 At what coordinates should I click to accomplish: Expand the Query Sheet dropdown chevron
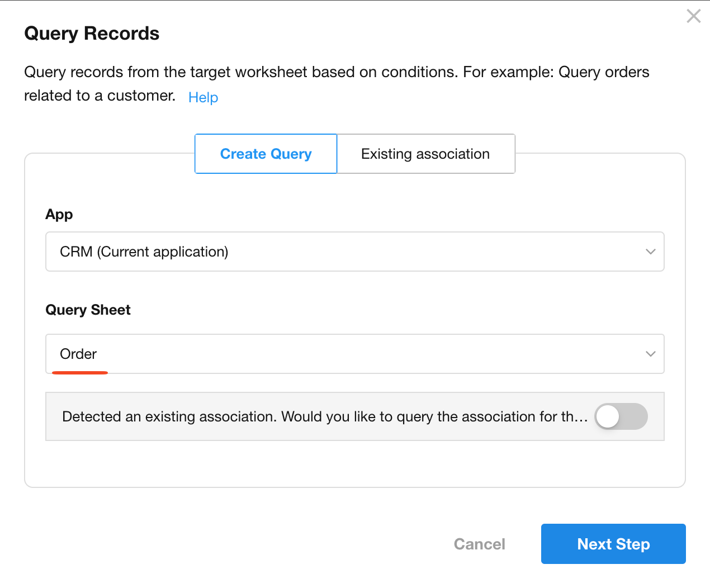point(650,354)
